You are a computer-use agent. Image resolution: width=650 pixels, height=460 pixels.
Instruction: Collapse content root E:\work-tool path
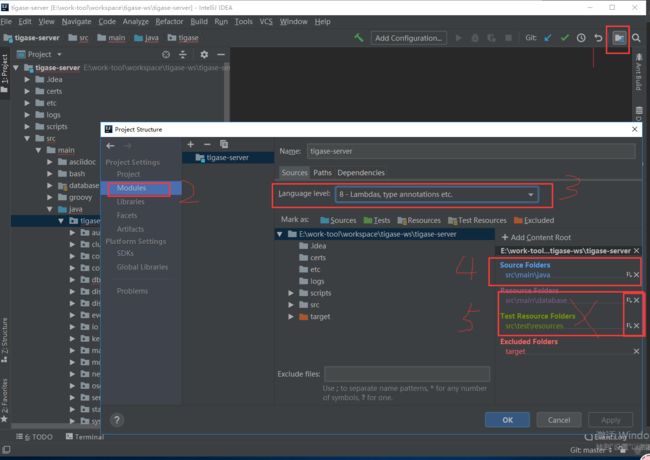pyautogui.click(x=280, y=234)
